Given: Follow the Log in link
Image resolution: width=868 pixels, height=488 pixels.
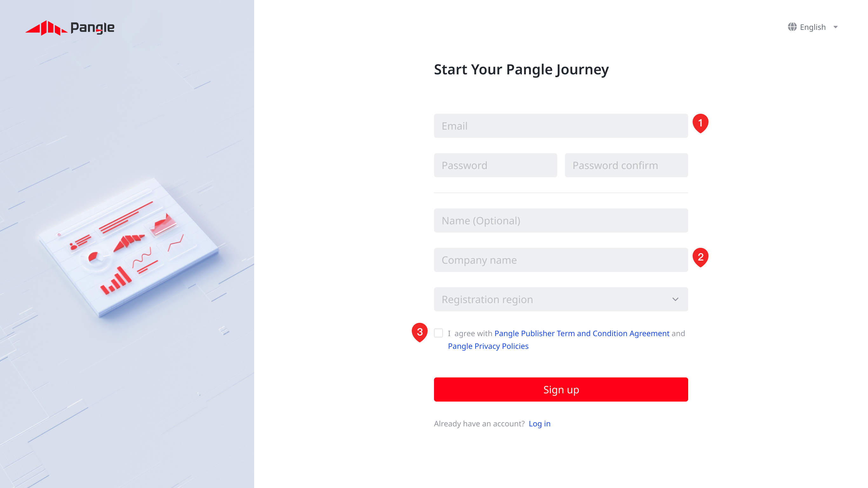Looking at the screenshot, I should 539,424.
